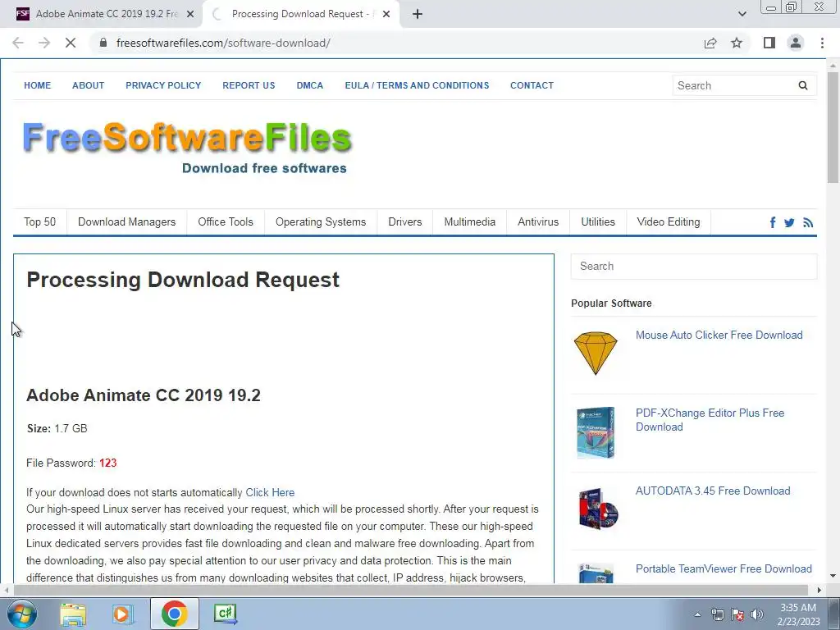
Task: Click the Action Center flag icon
Action: (x=737, y=614)
